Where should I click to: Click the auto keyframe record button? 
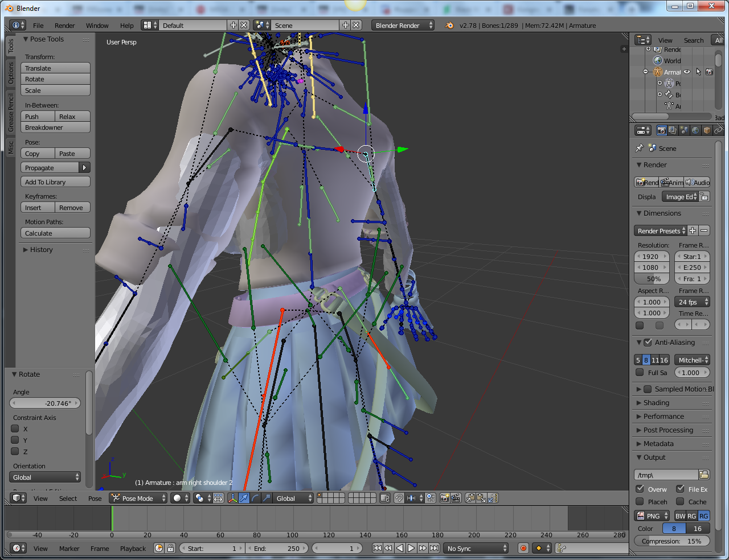523,548
